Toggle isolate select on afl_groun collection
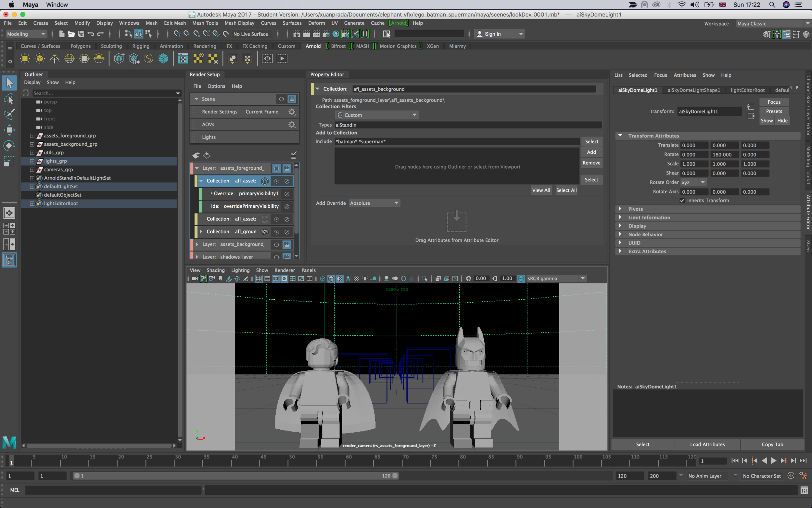 click(x=277, y=232)
